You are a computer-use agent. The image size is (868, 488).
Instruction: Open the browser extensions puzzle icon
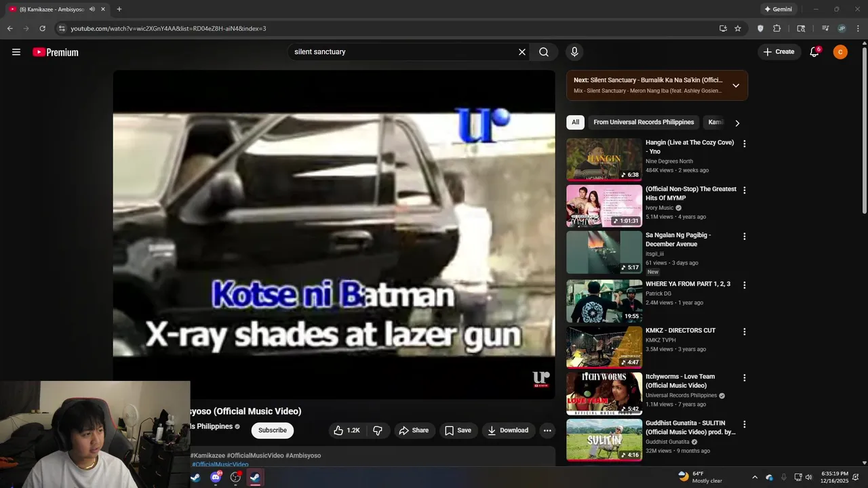coord(777,28)
